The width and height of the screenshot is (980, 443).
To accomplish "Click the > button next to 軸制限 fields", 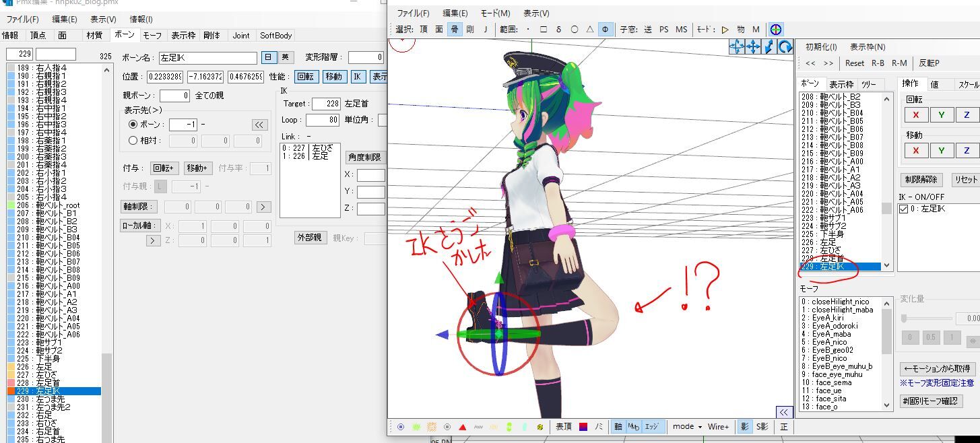I will pos(264,207).
